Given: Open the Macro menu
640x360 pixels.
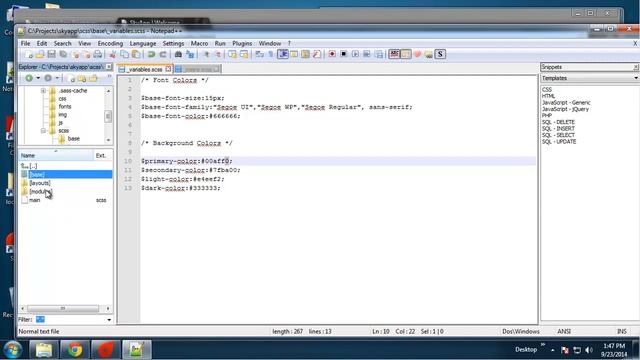Looking at the screenshot, I should [199, 43].
